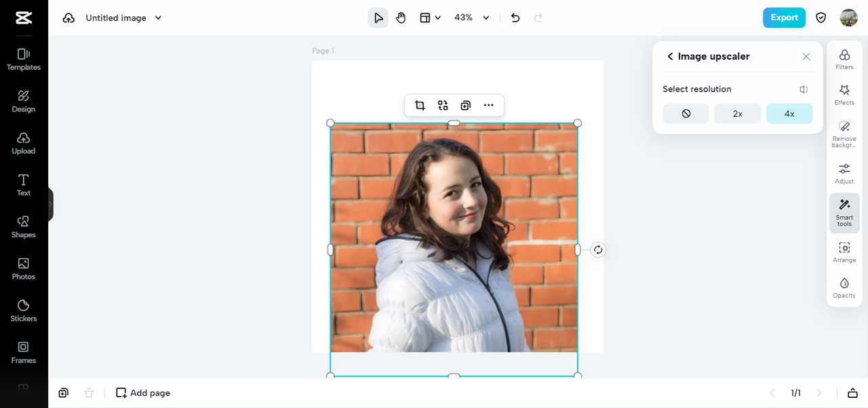Screen dimensions: 868x408
Task: Redo the last action
Action: coord(538,18)
